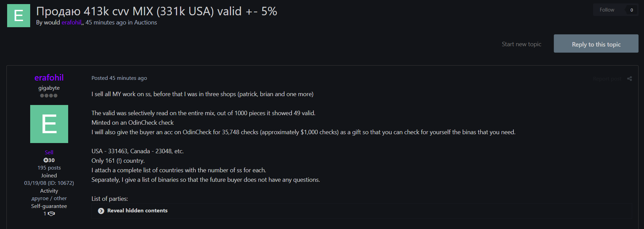644x229 pixels.
Task: Click the purple Sell group label
Action: [49, 152]
